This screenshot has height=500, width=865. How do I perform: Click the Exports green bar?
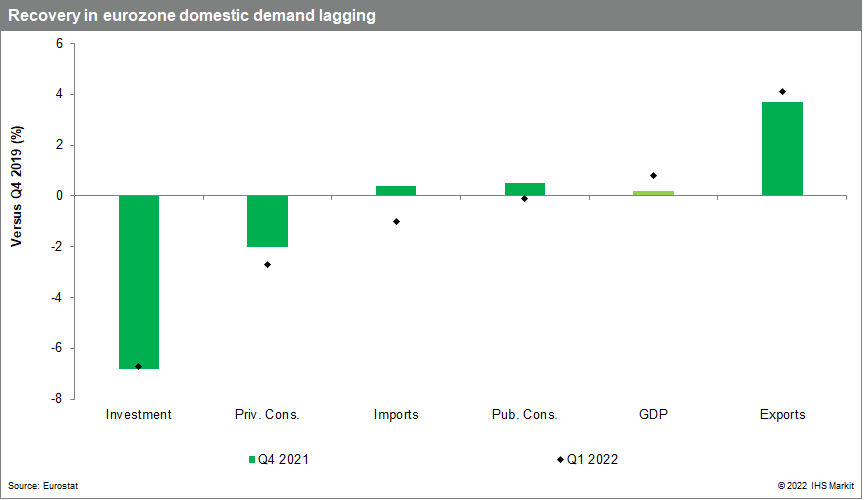[x=782, y=149]
